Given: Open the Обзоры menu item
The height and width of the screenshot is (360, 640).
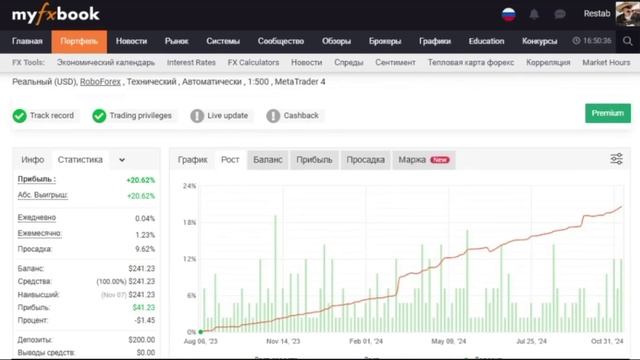Looking at the screenshot, I should [x=336, y=41].
